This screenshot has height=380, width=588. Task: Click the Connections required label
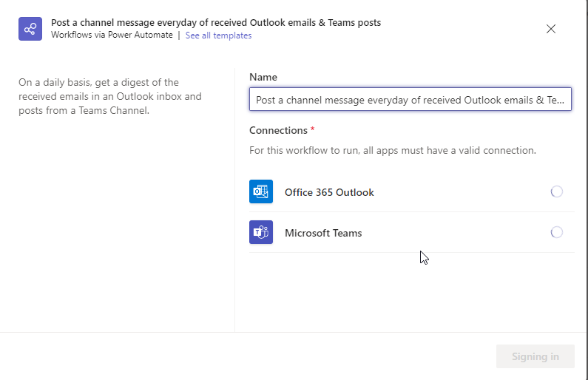coord(282,130)
